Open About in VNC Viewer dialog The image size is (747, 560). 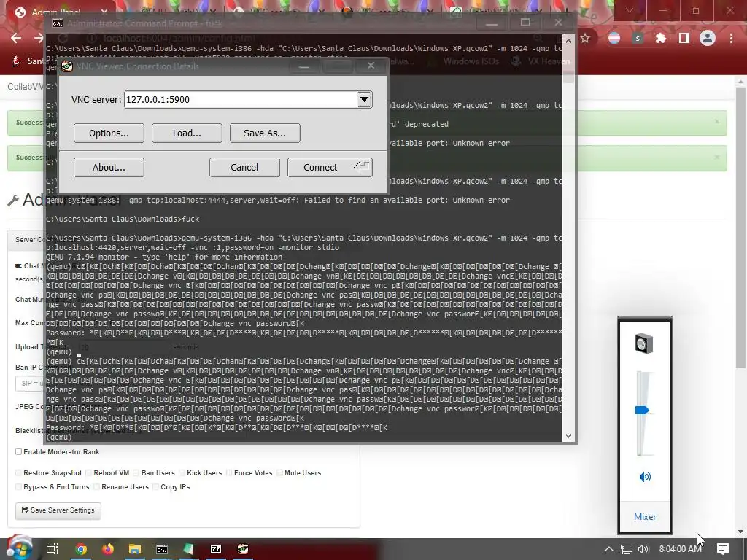coord(109,168)
